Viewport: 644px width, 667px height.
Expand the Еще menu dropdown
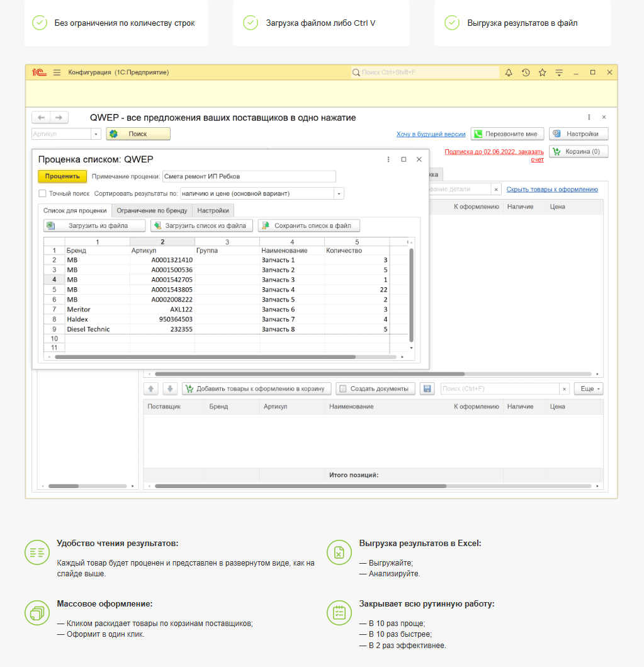tap(589, 389)
